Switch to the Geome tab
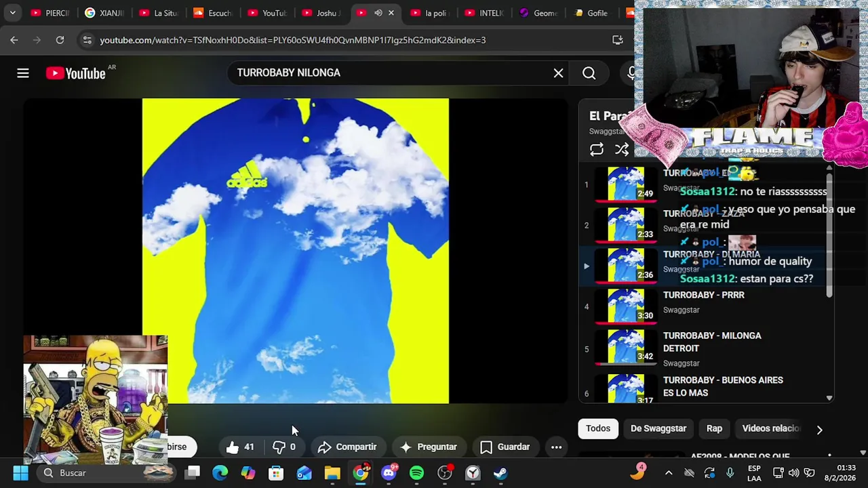This screenshot has height=488, width=868. pyautogui.click(x=538, y=13)
